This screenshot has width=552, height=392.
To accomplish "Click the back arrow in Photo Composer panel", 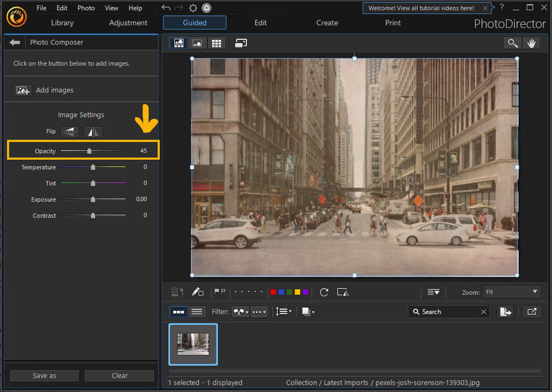I will pos(14,42).
